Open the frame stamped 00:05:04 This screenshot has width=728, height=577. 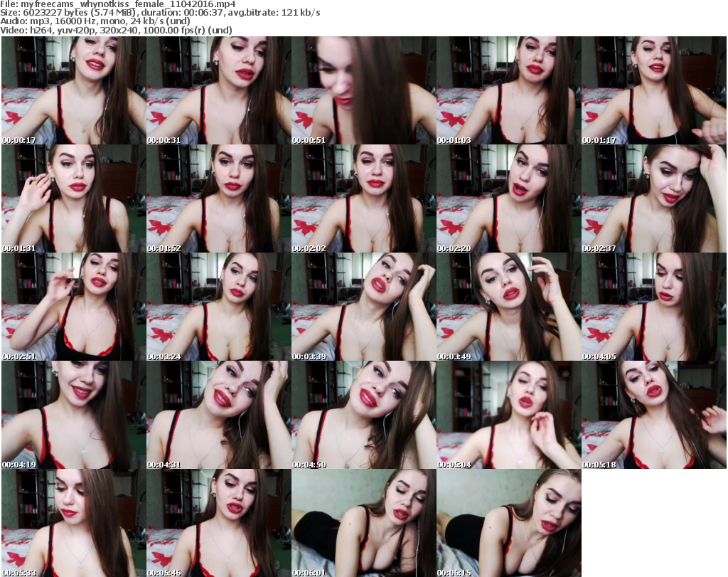pos(508,415)
